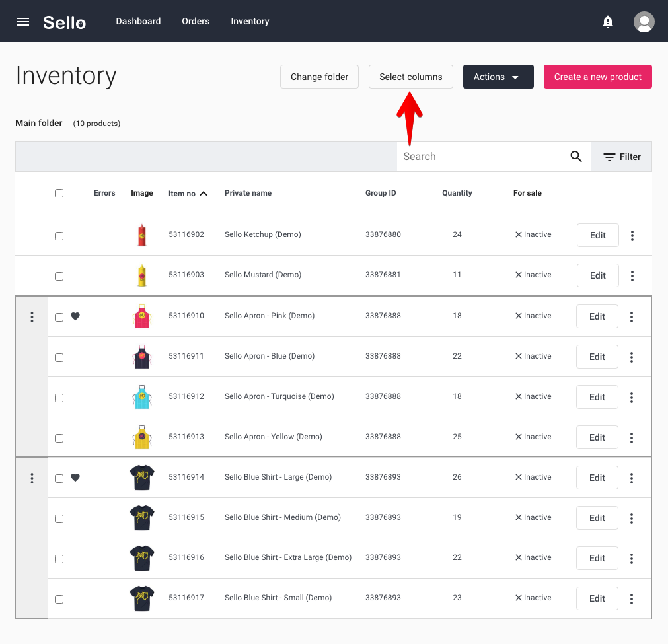Click the heart icon on Apron Pink row
The image size is (668, 644).
pyautogui.click(x=75, y=316)
